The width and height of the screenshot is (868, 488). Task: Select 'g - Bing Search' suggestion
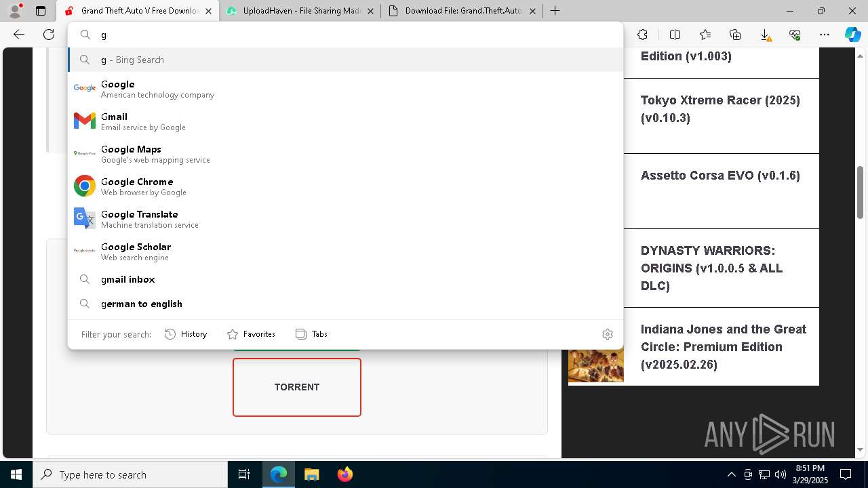tap(345, 60)
